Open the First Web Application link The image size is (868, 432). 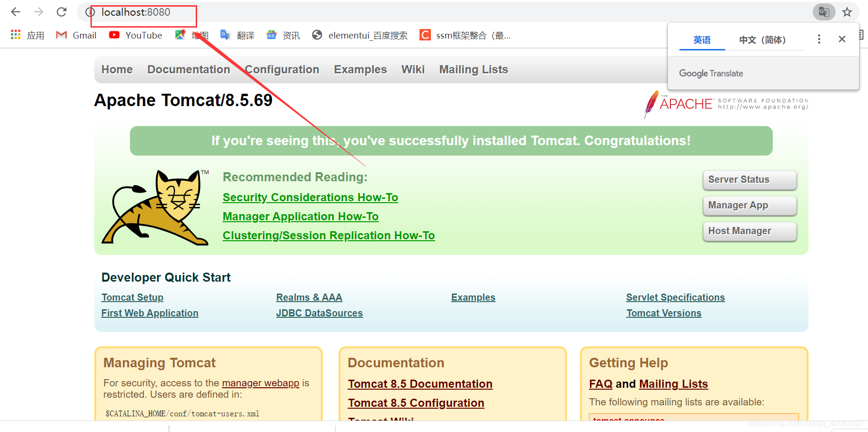tap(150, 313)
